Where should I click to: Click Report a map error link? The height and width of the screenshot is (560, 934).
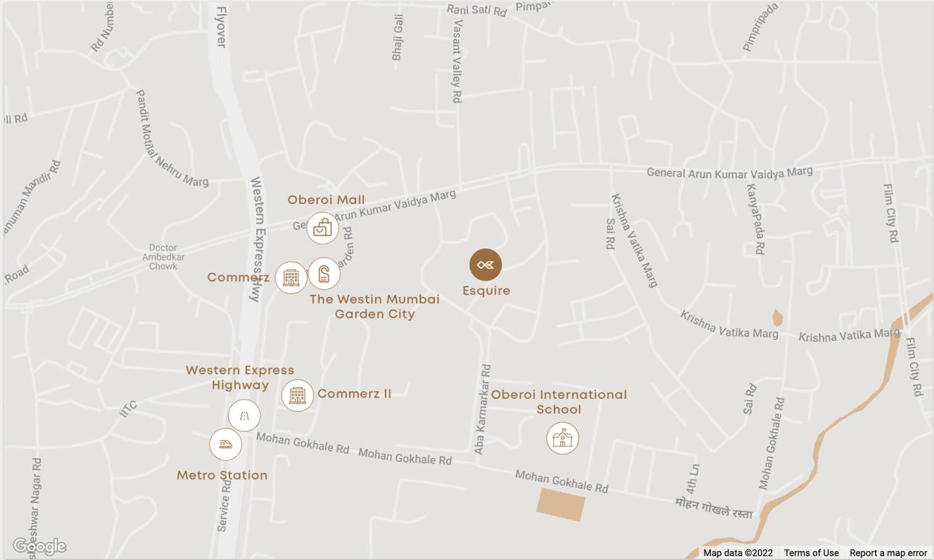click(888, 553)
